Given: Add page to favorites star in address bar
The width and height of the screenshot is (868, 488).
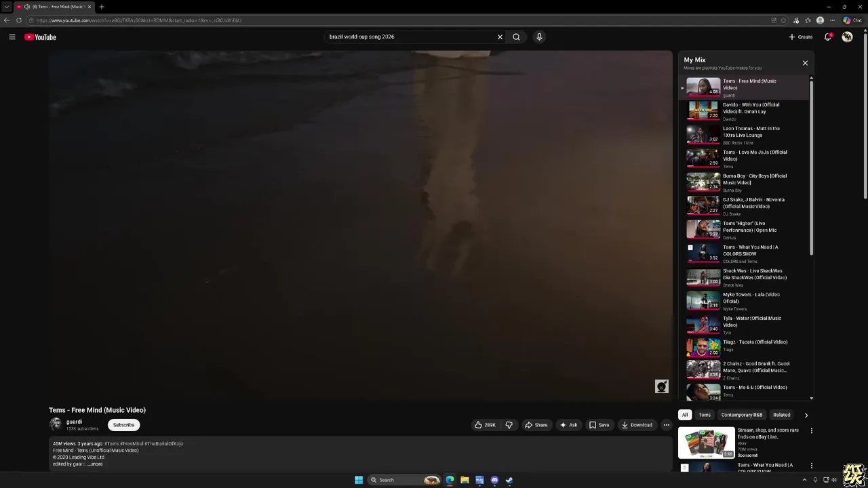Looking at the screenshot, I should tap(784, 20).
